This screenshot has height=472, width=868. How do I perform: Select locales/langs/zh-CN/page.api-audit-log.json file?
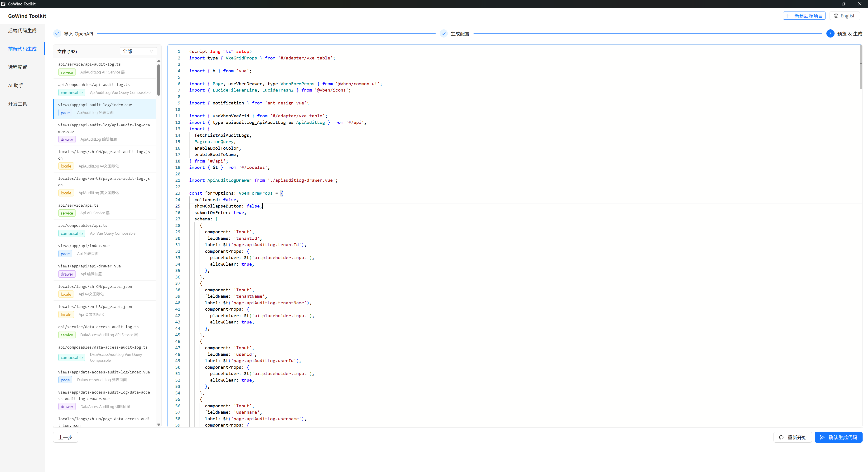[105, 159]
